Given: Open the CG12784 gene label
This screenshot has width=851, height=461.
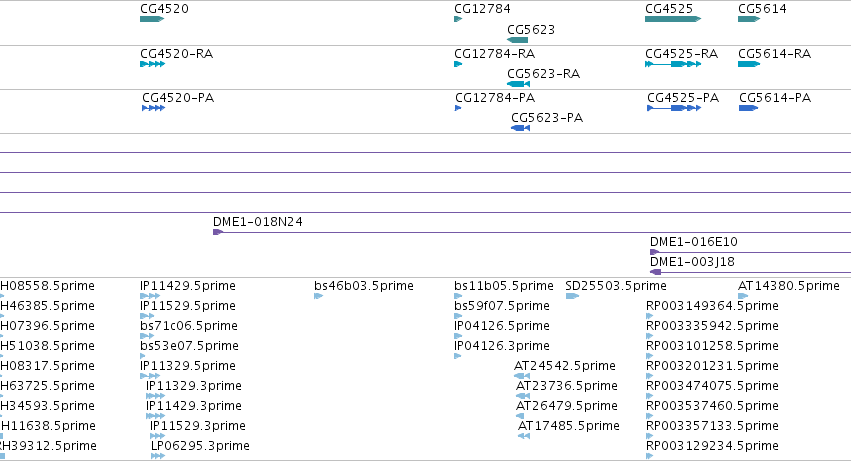Looking at the screenshot, I should pos(482,9).
